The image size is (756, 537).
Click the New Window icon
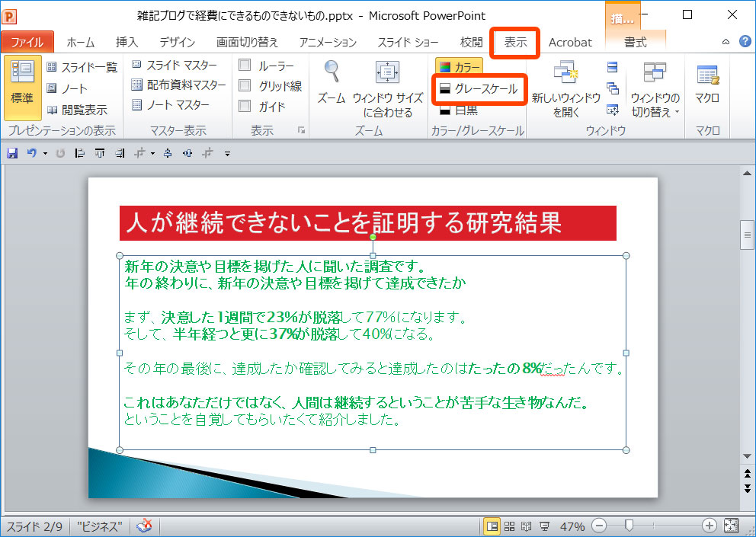tap(565, 74)
